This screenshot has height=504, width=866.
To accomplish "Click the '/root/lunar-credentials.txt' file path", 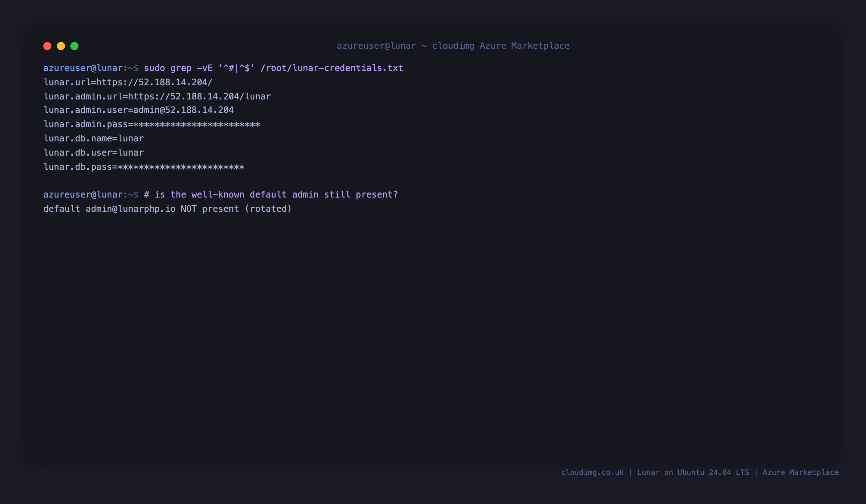I will pos(332,68).
